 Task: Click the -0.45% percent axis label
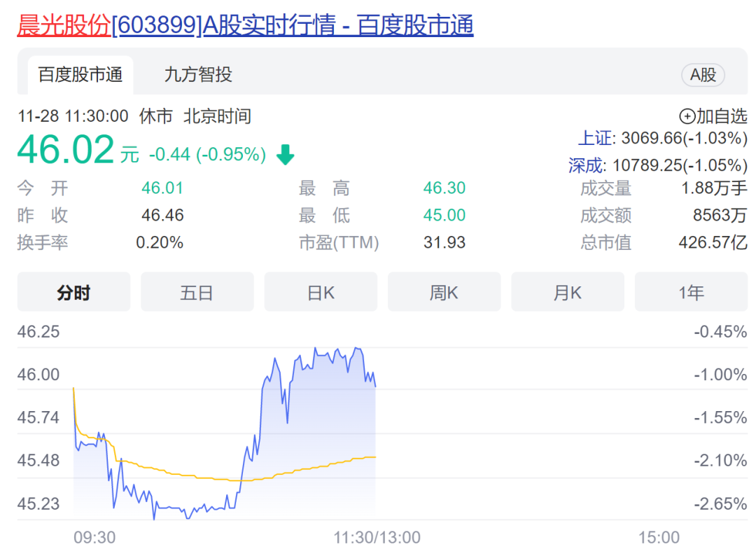coord(720,332)
